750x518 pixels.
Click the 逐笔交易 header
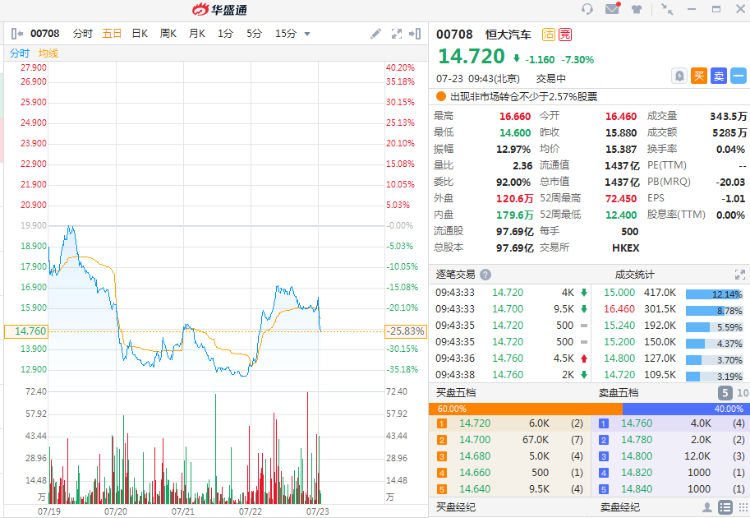click(x=456, y=275)
